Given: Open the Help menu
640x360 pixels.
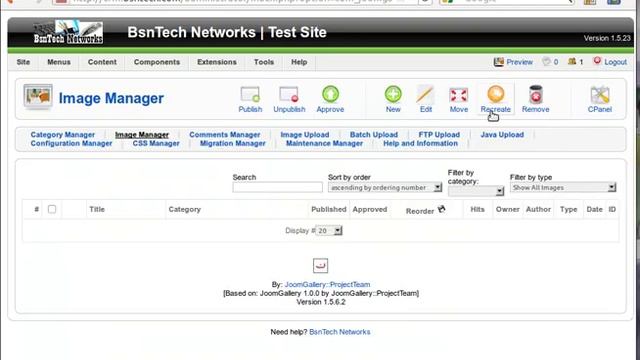Looking at the screenshot, I should point(299,62).
